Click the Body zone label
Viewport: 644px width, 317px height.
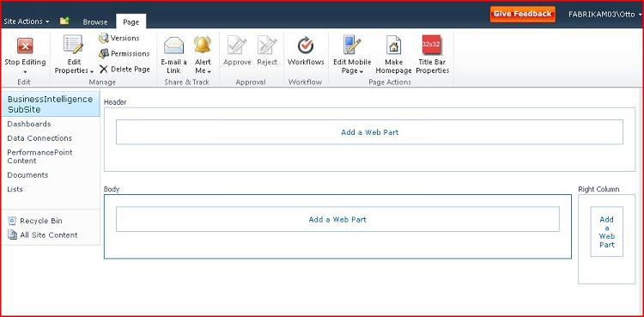112,189
